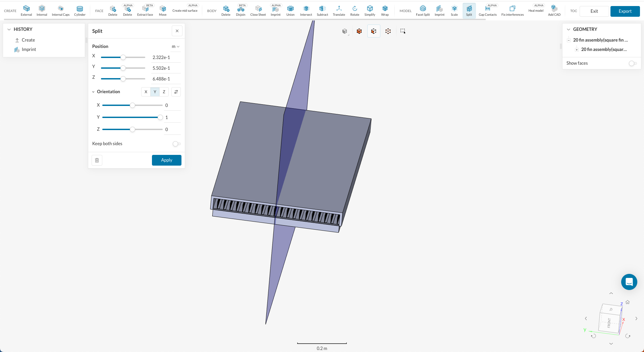Open the Position units dropdown

[175, 46]
